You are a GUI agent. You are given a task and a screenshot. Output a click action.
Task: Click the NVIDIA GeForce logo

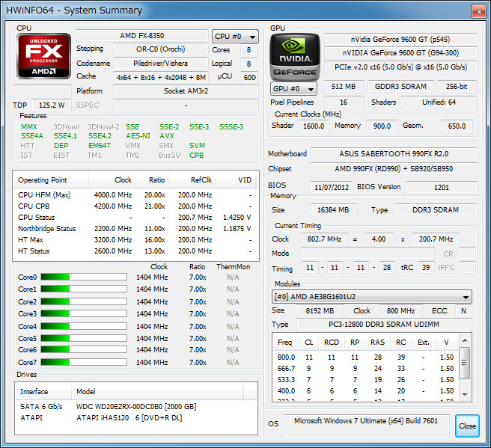pyautogui.click(x=295, y=57)
